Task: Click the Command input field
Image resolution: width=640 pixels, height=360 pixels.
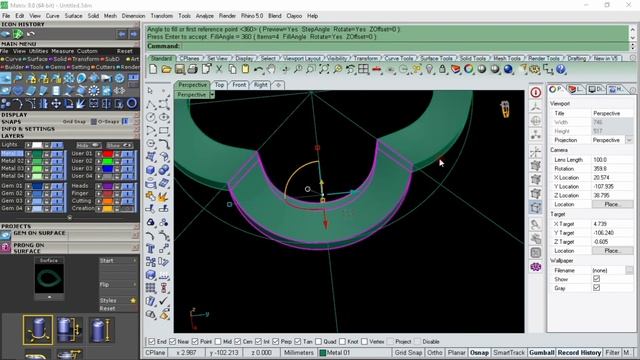Action: (x=404, y=46)
